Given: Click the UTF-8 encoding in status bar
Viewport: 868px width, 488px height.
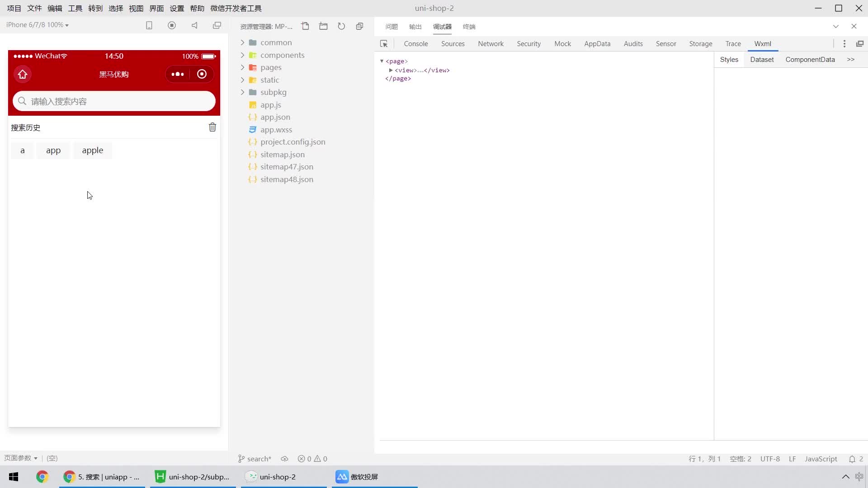Looking at the screenshot, I should 770,459.
